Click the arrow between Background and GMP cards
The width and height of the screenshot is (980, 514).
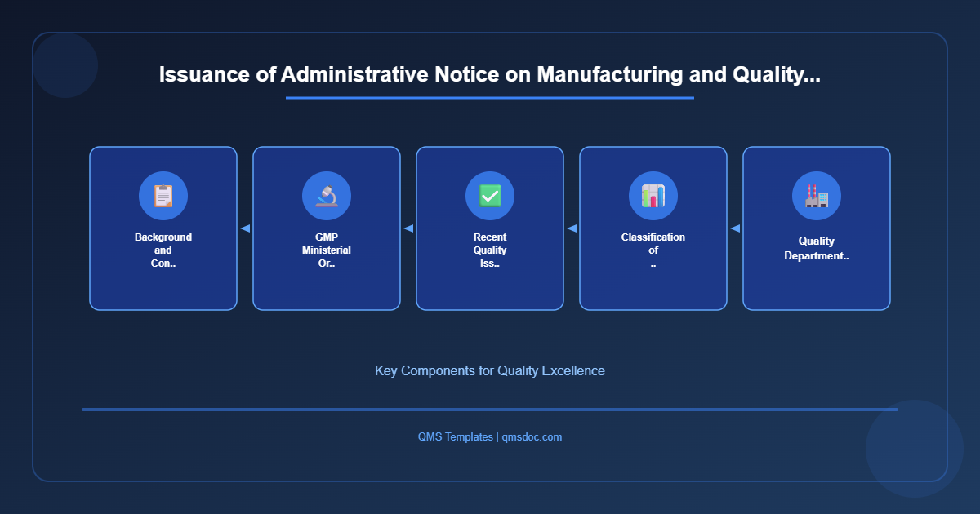coord(245,228)
